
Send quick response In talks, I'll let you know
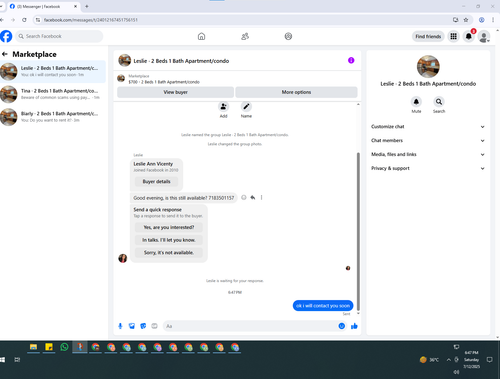[169, 240]
